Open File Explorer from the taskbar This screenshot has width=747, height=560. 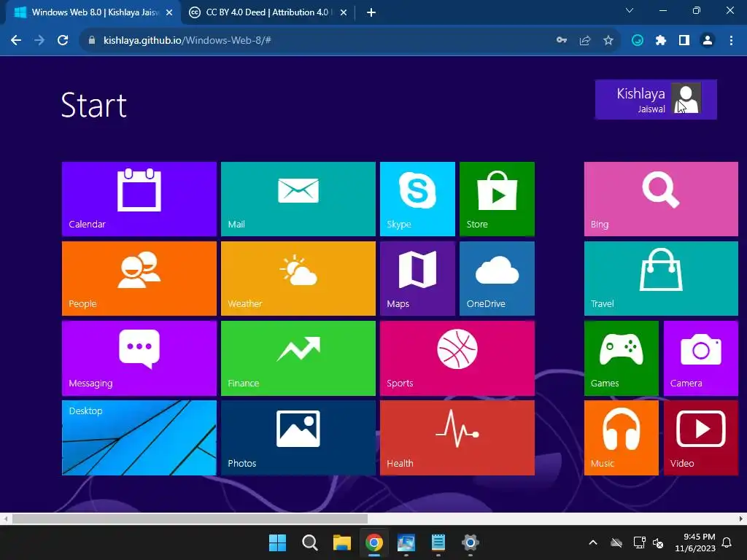342,542
